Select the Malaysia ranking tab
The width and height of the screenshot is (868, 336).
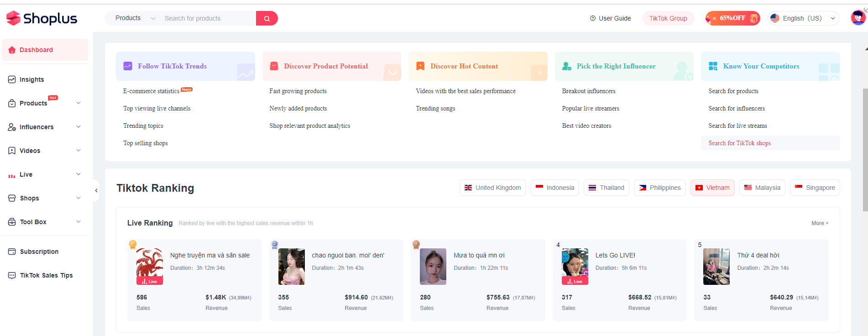click(x=762, y=188)
